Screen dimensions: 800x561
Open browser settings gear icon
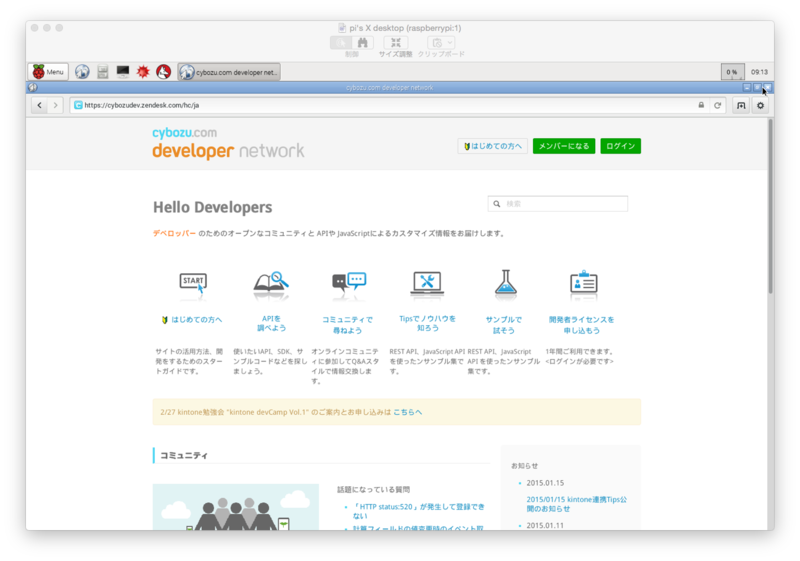click(x=760, y=105)
